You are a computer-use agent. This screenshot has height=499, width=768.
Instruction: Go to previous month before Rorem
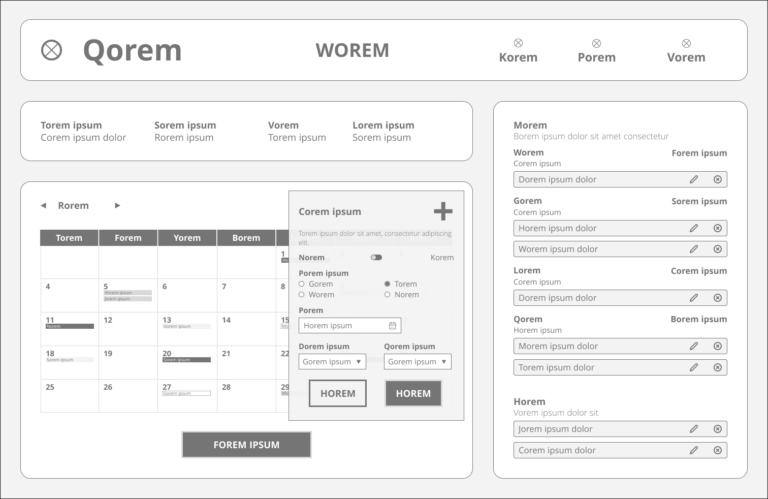[x=43, y=206]
